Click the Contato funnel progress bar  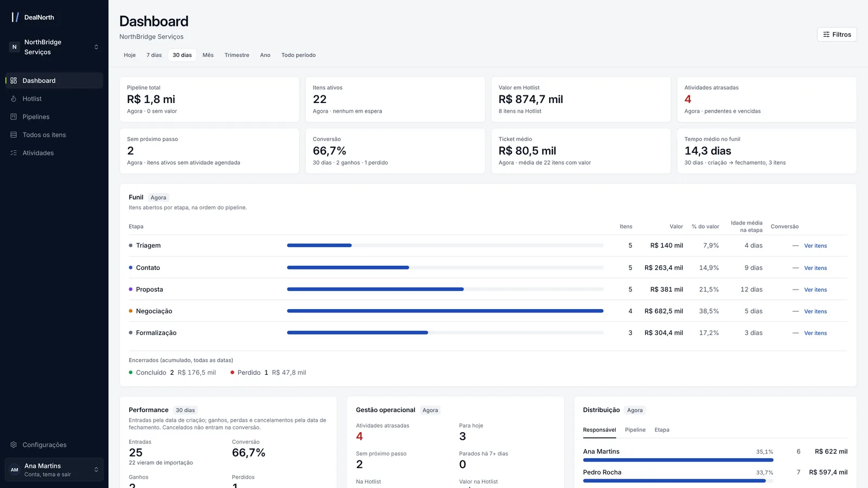[x=445, y=267]
